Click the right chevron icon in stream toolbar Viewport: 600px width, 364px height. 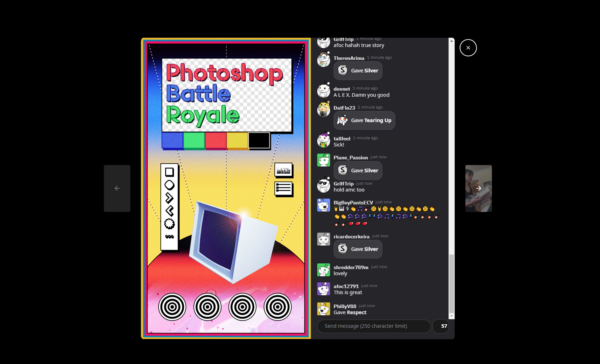[x=169, y=198]
